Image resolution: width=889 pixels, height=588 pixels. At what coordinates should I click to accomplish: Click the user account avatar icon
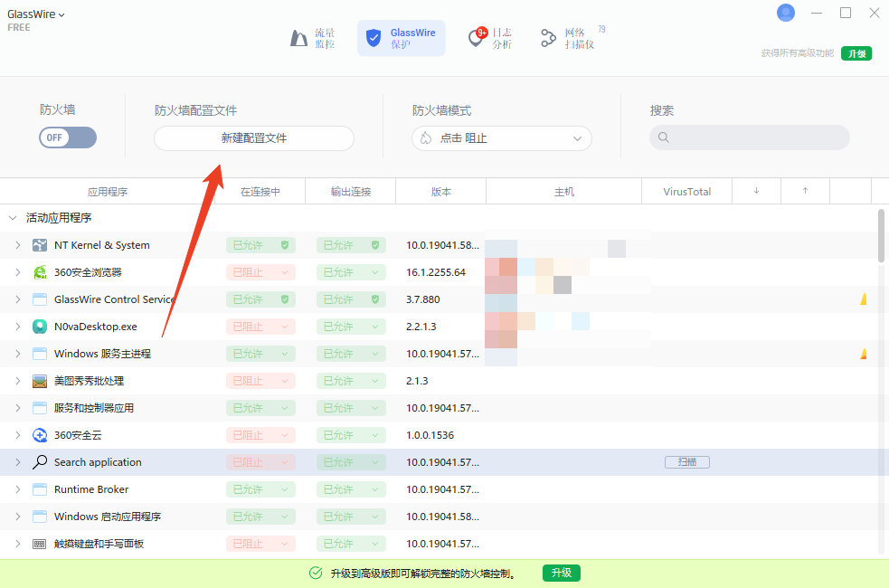click(786, 13)
